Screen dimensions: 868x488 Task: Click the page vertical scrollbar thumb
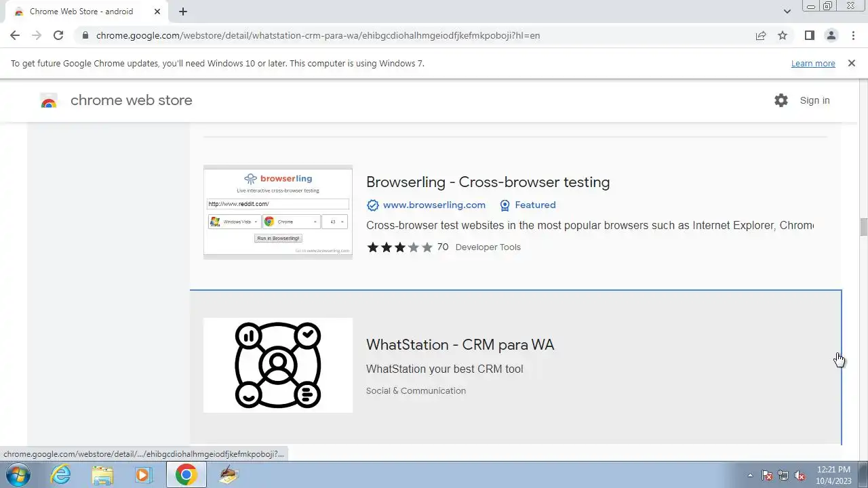coord(863,227)
